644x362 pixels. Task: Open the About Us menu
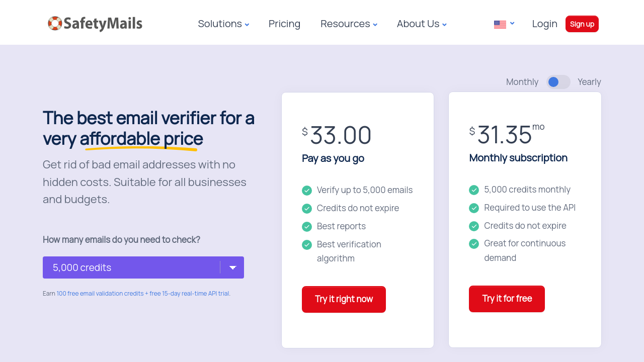422,24
